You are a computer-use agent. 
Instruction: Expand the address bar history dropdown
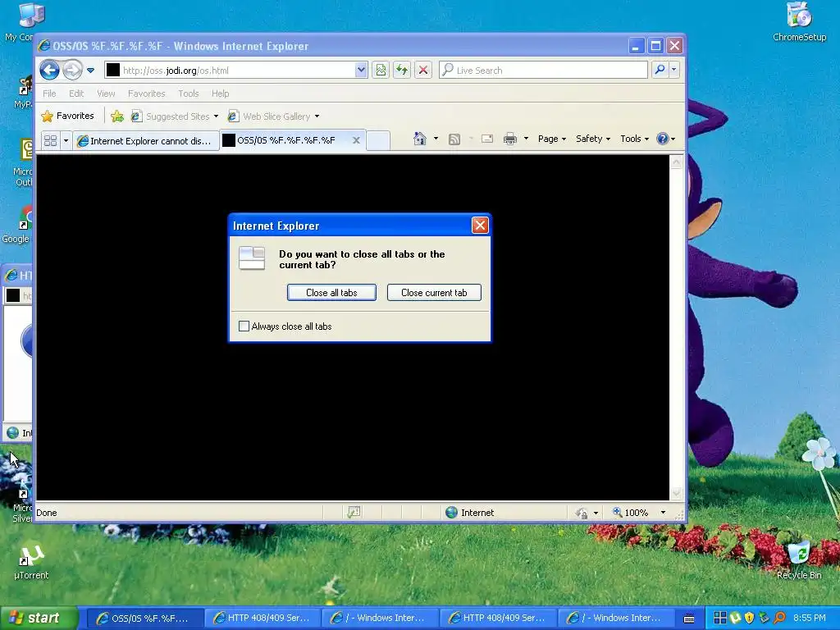[361, 71]
